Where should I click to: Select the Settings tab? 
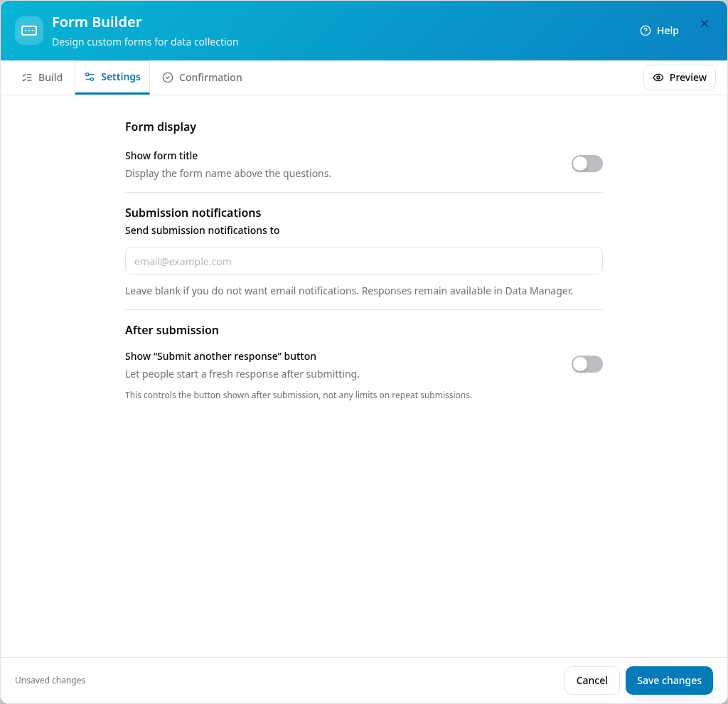coord(112,77)
